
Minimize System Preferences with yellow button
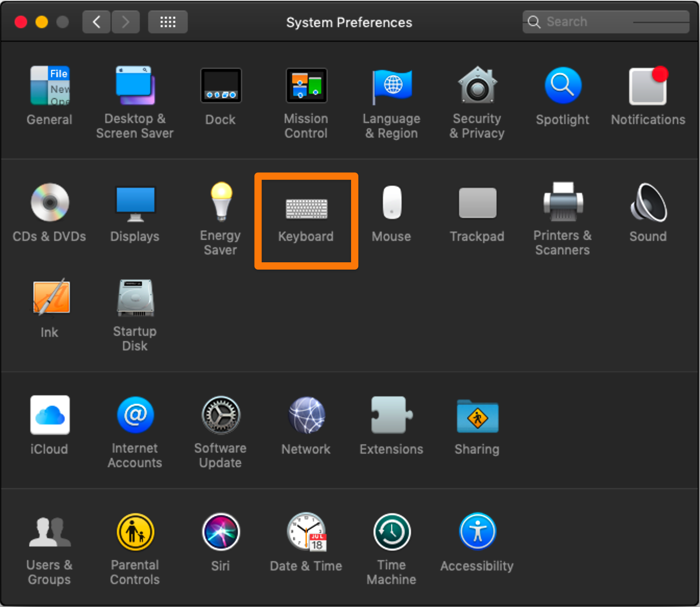tap(42, 22)
